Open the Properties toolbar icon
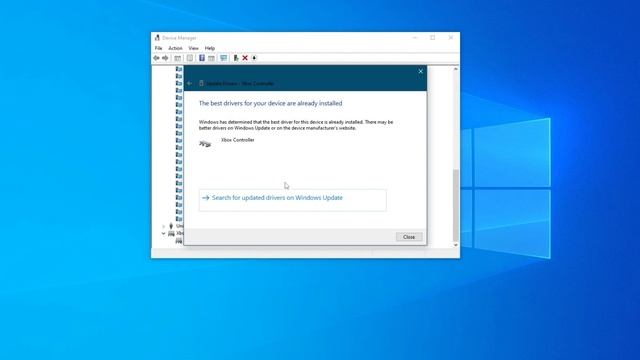640x360 pixels. point(190,58)
